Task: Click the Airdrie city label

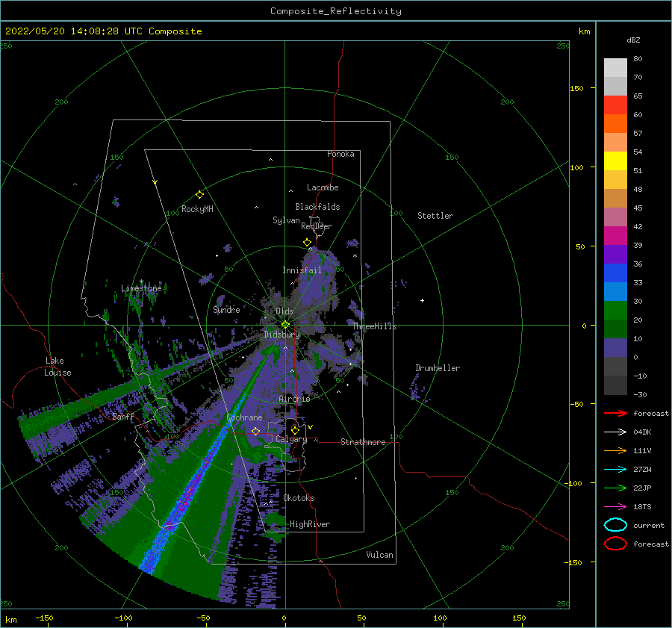Action: pyautogui.click(x=294, y=399)
